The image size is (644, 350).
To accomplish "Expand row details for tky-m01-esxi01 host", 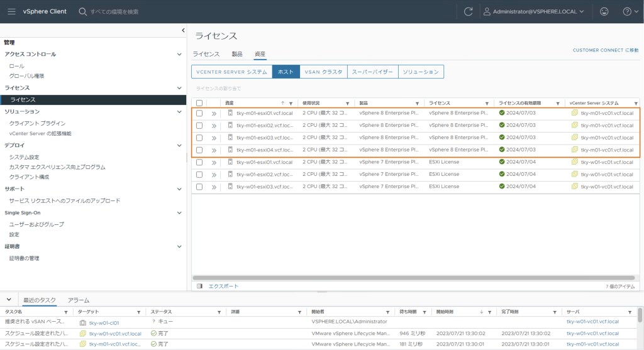I will 214,114.
